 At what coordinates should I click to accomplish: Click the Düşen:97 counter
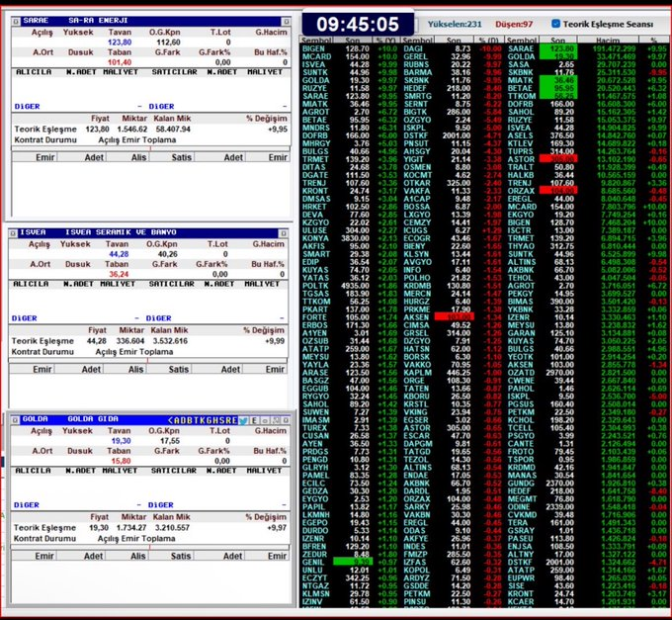[514, 24]
